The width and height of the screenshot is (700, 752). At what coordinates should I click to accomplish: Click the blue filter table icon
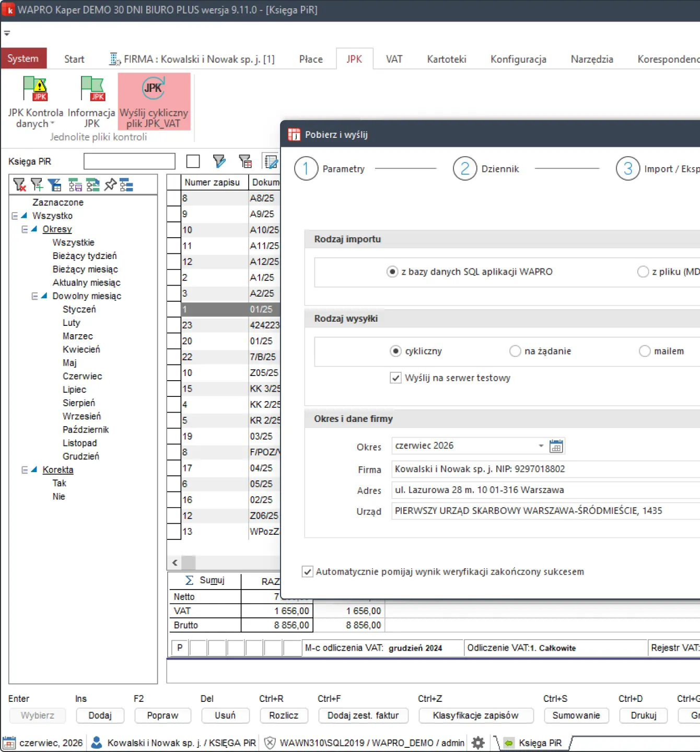click(54, 184)
